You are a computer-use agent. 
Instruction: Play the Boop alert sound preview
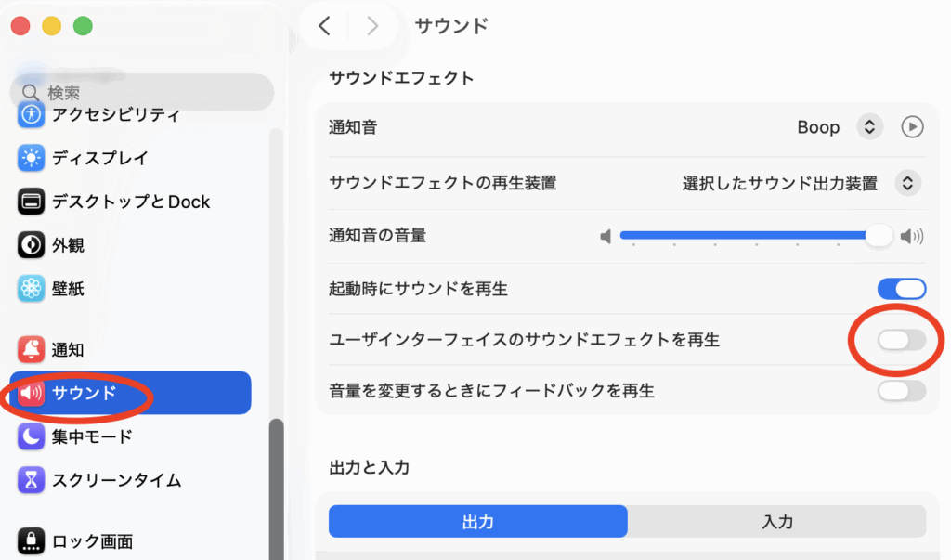(913, 127)
